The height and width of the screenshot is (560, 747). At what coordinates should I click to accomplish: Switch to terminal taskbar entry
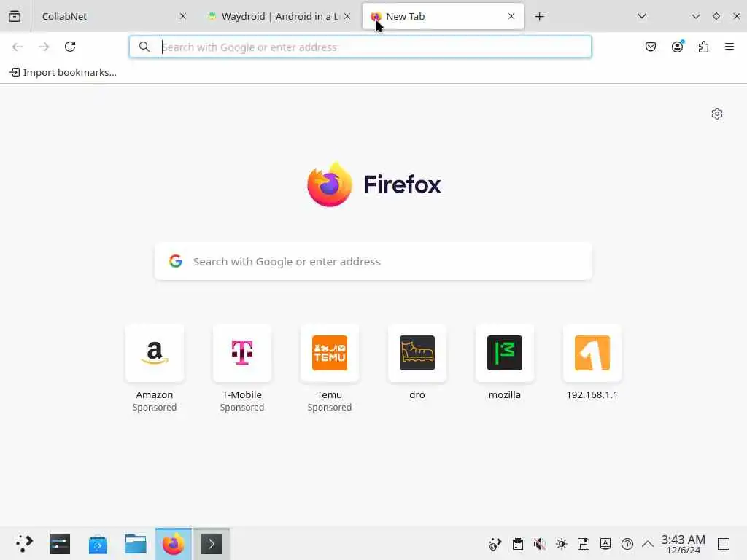pyautogui.click(x=212, y=544)
